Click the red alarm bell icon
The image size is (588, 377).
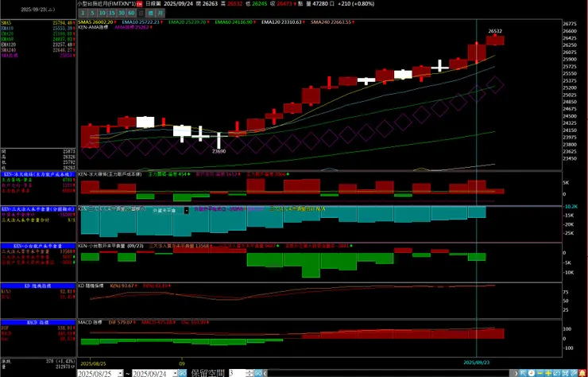coord(582,374)
